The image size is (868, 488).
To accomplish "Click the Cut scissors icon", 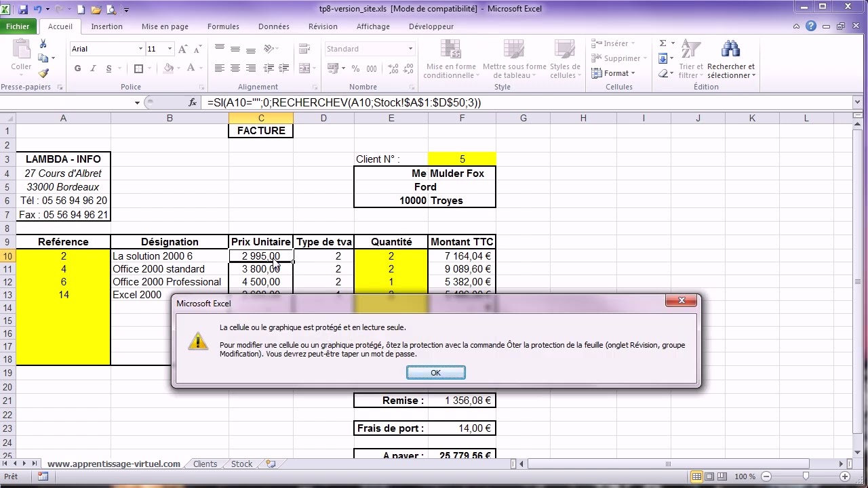I will (43, 44).
